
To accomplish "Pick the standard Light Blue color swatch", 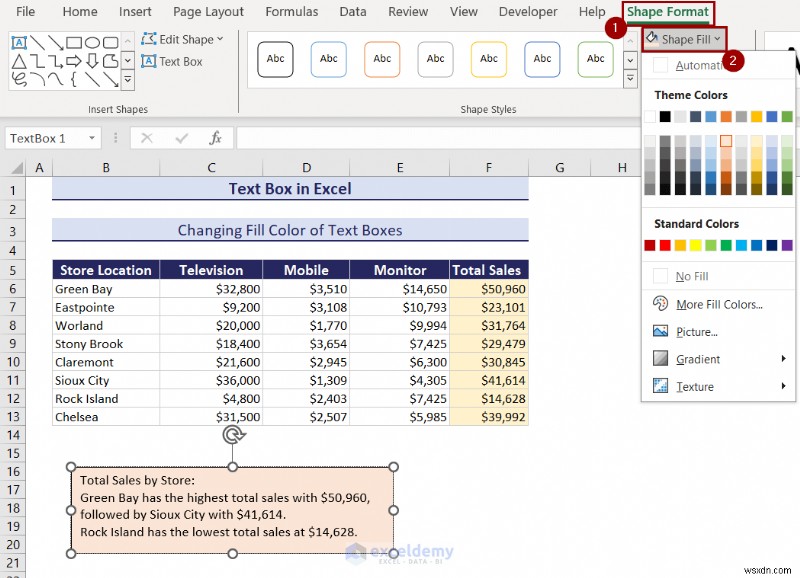I will (x=741, y=245).
